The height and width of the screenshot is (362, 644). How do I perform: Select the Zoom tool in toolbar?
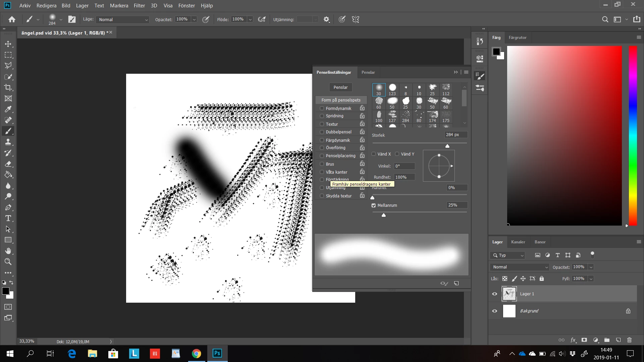(8, 262)
